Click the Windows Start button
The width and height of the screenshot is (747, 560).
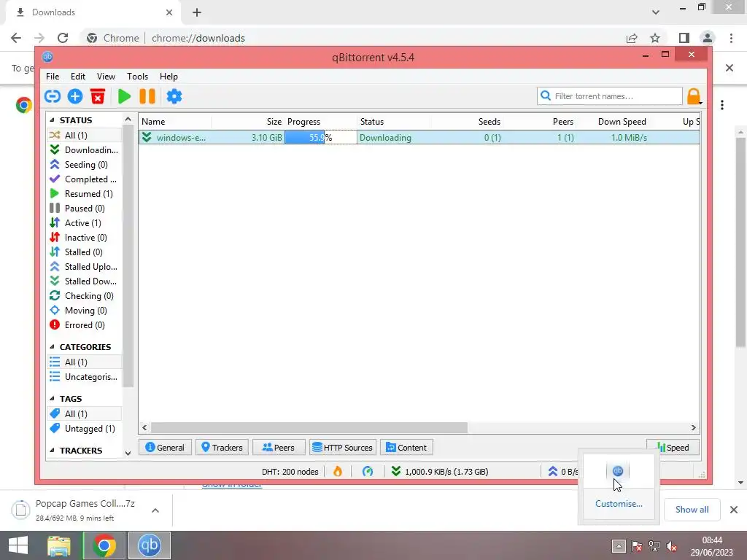pos(18,545)
